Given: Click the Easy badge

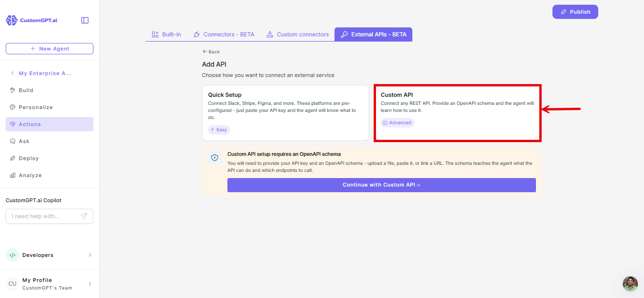Looking at the screenshot, I should point(219,130).
